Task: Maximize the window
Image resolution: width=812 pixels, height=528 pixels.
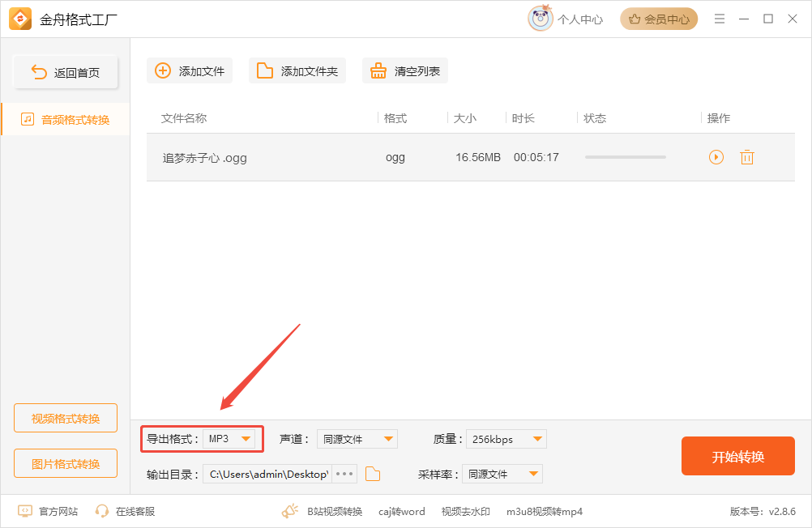Action: [768, 19]
